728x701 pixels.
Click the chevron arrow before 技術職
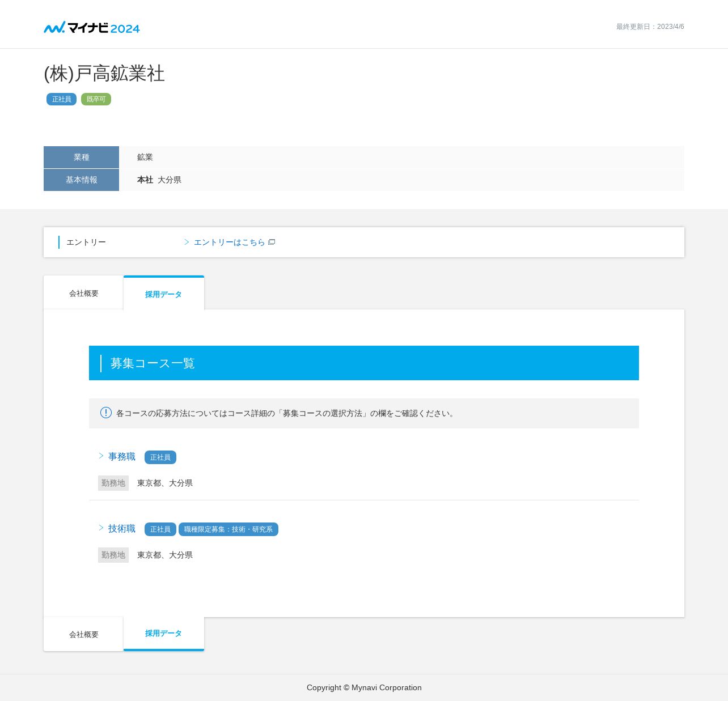coord(101,528)
